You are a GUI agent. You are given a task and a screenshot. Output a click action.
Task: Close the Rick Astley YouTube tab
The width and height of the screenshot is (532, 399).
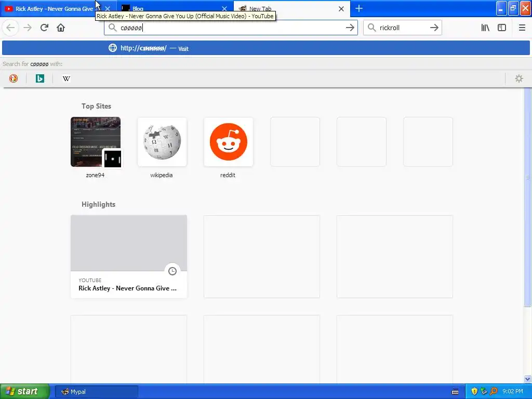point(108,9)
